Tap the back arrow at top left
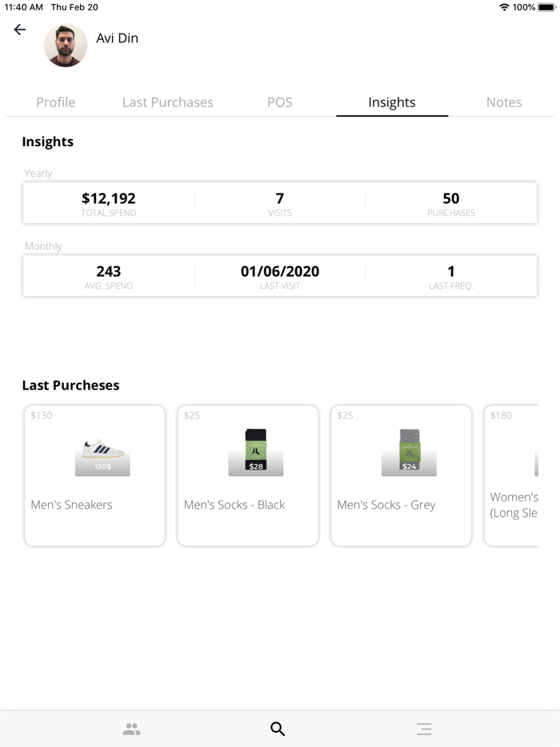Image resolution: width=560 pixels, height=747 pixels. [19, 30]
